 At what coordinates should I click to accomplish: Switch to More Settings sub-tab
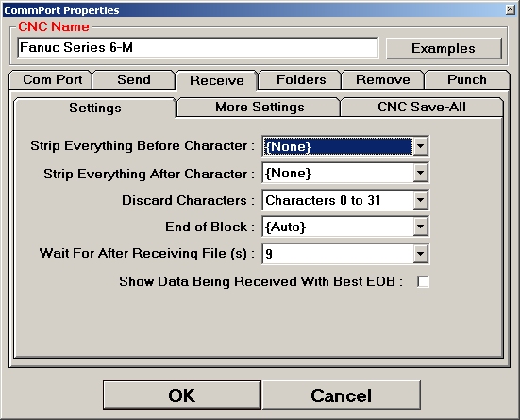coord(260,108)
